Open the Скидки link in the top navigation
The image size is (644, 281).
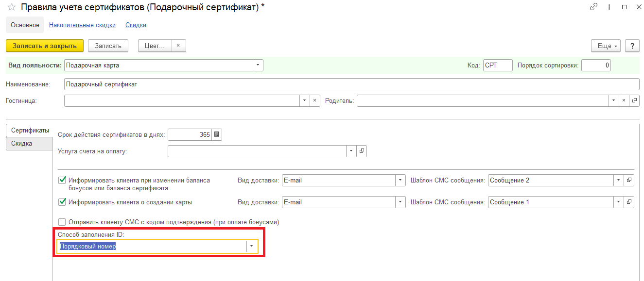pyautogui.click(x=136, y=25)
